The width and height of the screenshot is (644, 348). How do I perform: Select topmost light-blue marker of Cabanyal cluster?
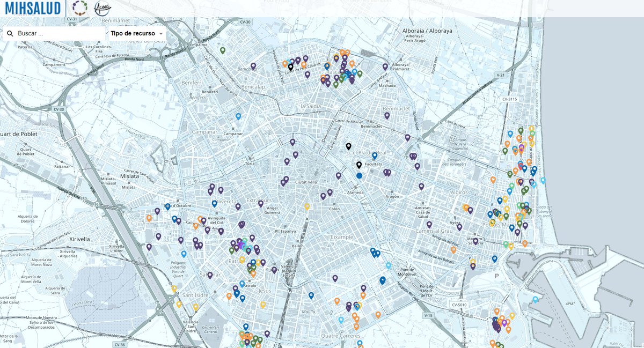coord(510,134)
